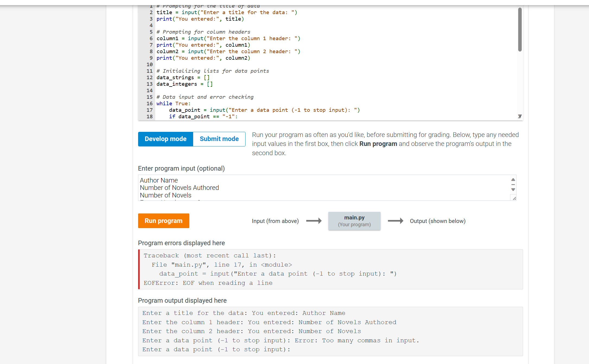Expand the code editor using its corner resize icon
The height and width of the screenshot is (364, 589).
coord(520,116)
